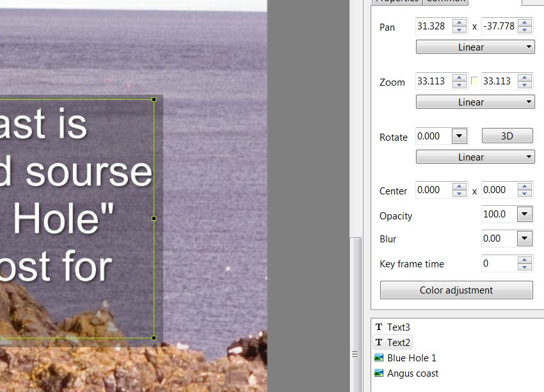The width and height of the screenshot is (544, 392).
Task: Click bottom-right handle of text box
Action: 154,338
